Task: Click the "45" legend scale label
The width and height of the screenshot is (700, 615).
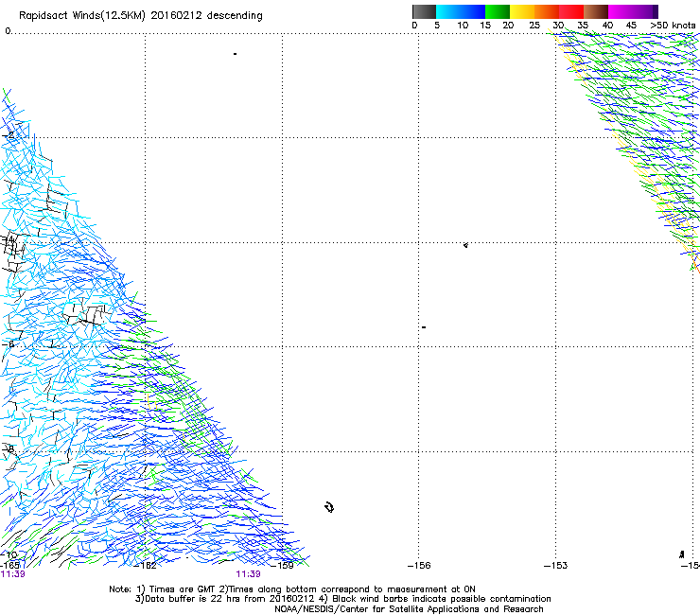Action: coord(631,25)
